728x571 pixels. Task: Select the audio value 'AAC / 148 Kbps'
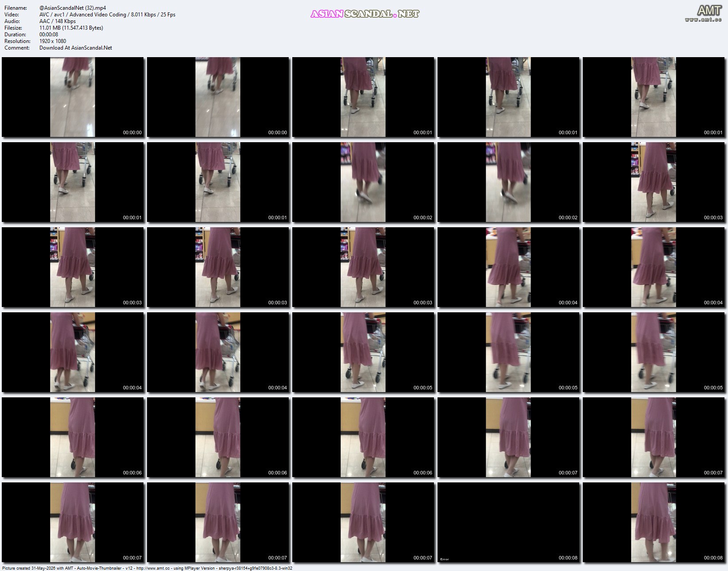(58, 21)
